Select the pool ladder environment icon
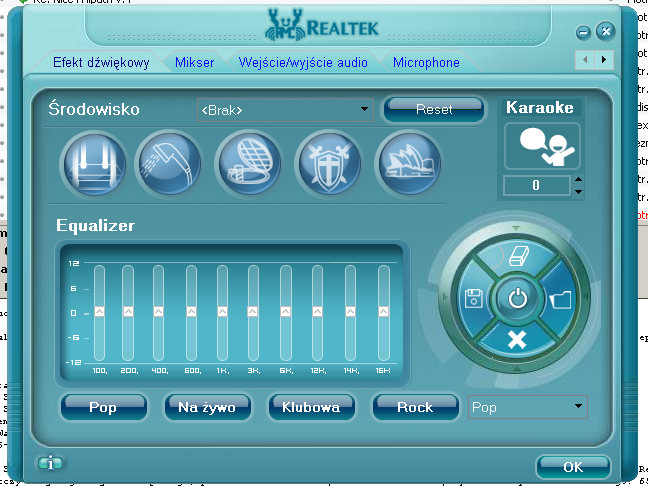This screenshot has width=648, height=486. tap(93, 161)
